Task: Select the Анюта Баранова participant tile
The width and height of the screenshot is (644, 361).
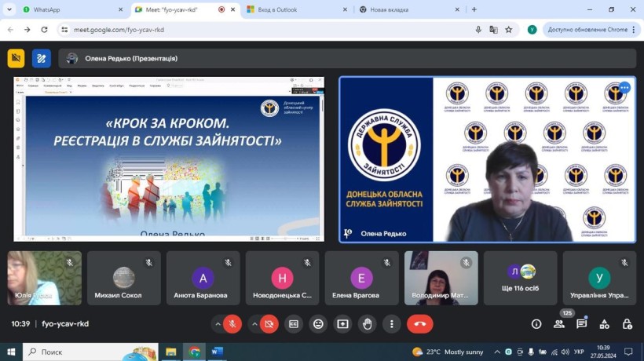Action: (x=203, y=278)
